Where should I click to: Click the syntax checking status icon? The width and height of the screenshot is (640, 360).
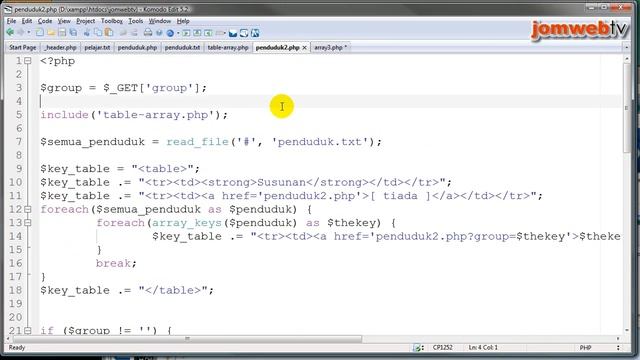(x=417, y=348)
